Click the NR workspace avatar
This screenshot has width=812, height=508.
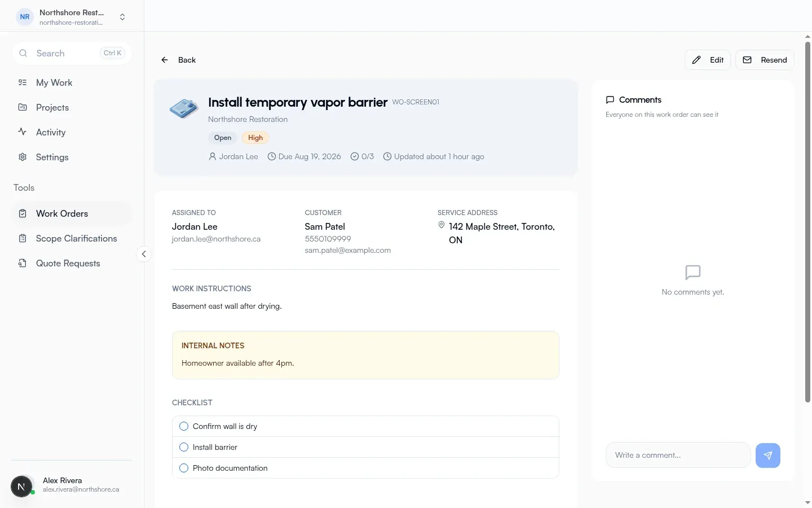(25, 17)
